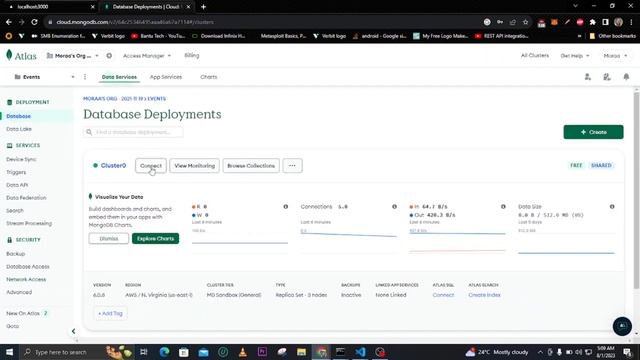The width and height of the screenshot is (640, 360).
Task: Open Database Access in the sidebar
Action: [28, 267]
